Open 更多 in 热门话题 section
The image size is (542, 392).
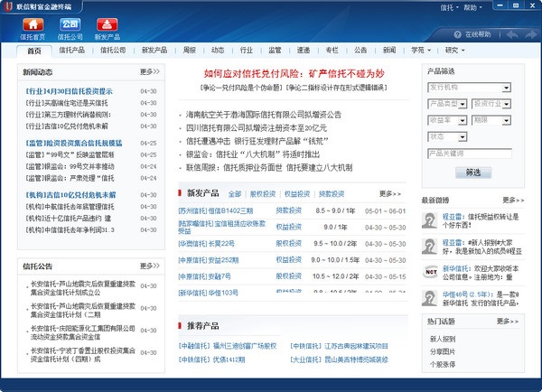coord(508,322)
